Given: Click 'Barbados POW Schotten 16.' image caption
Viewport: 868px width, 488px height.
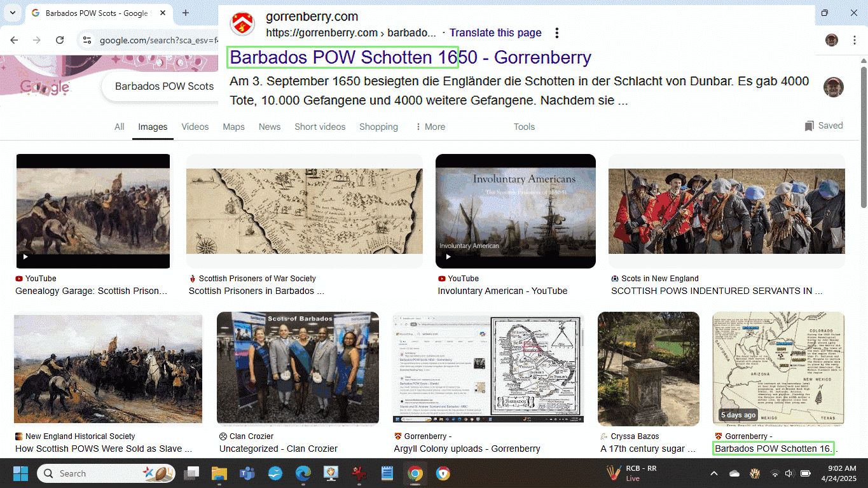Looking at the screenshot, I should (773, 449).
